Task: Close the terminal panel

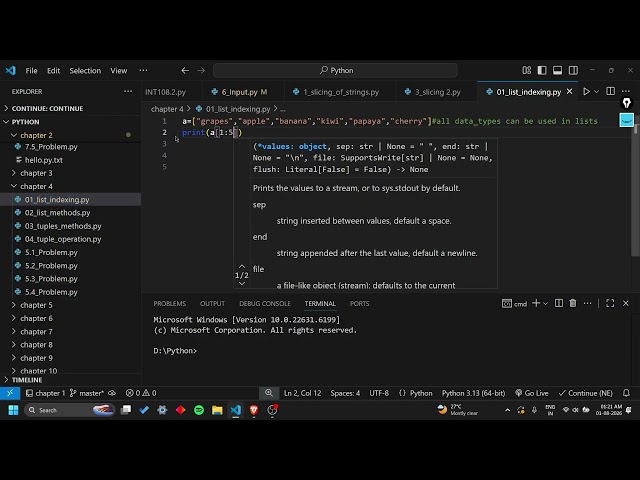Action: tap(626, 303)
